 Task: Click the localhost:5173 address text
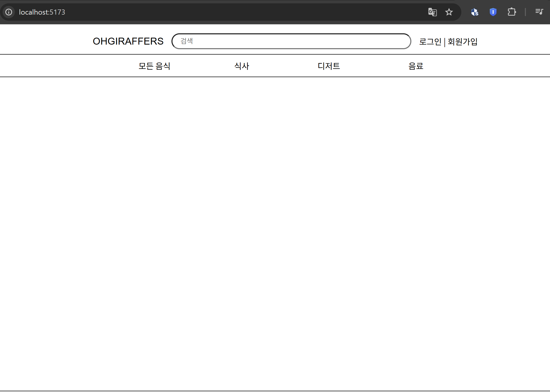pyautogui.click(x=42, y=12)
